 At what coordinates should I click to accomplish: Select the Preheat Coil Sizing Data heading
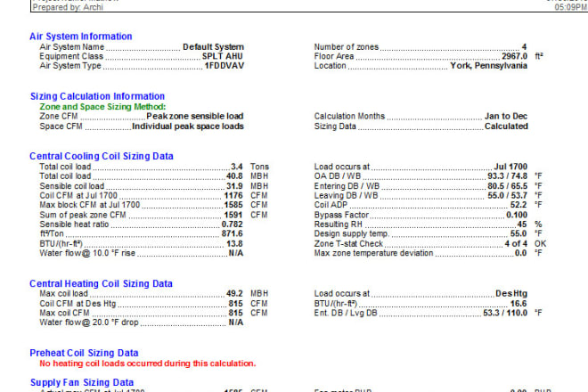click(84, 353)
